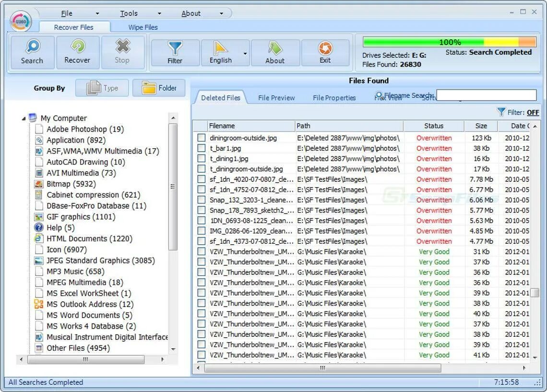Collapse the My Computer tree node
547x392 pixels.
[24, 119]
